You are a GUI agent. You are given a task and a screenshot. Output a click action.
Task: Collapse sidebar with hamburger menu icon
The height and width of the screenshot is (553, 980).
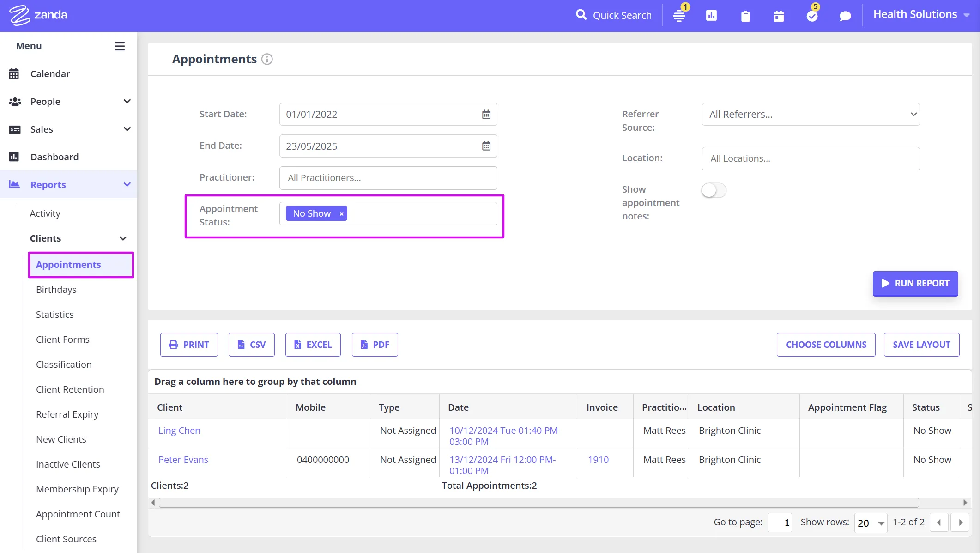120,46
